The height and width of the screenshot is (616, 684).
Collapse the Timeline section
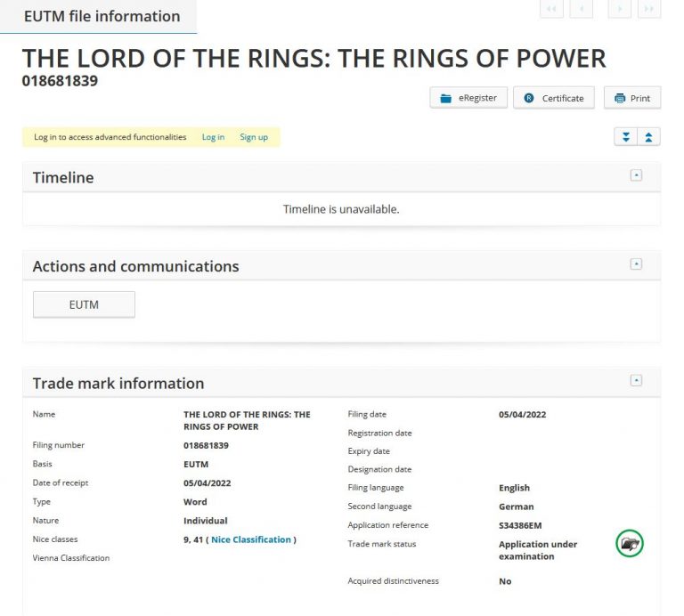[636, 175]
